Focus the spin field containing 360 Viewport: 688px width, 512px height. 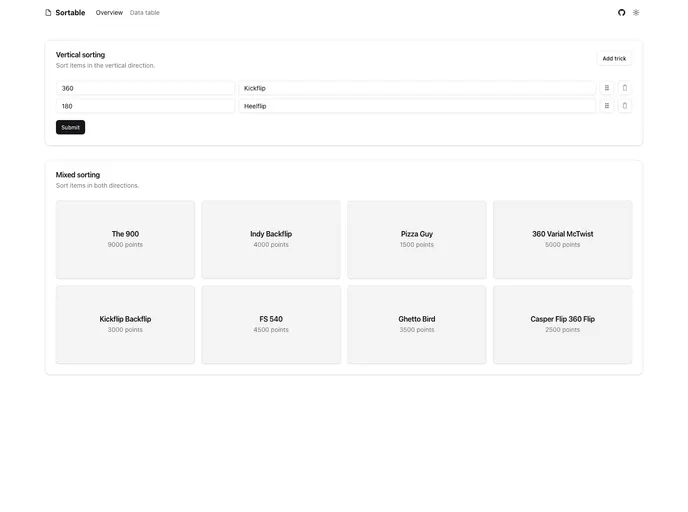pos(145,88)
